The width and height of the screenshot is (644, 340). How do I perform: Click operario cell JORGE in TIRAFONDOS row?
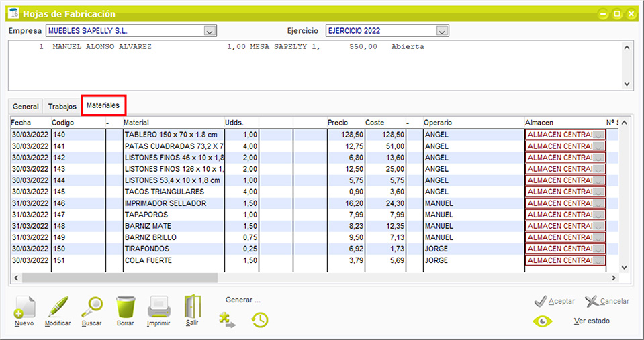[474, 249]
